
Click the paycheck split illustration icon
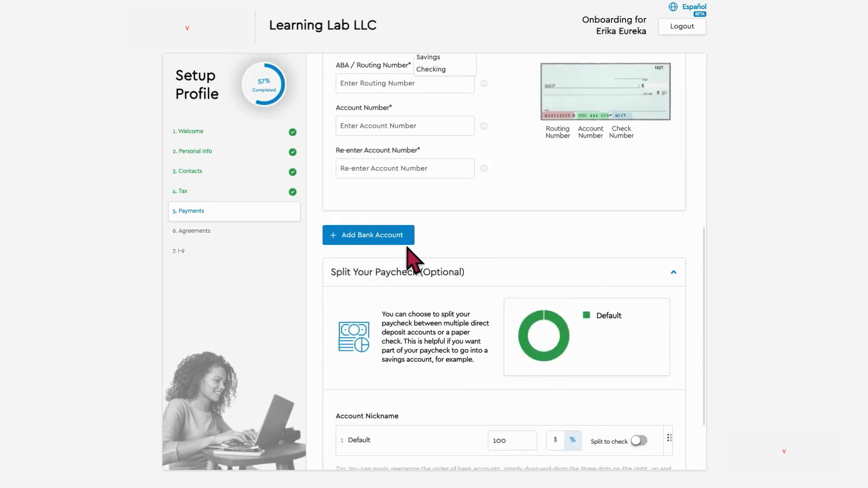(x=354, y=337)
